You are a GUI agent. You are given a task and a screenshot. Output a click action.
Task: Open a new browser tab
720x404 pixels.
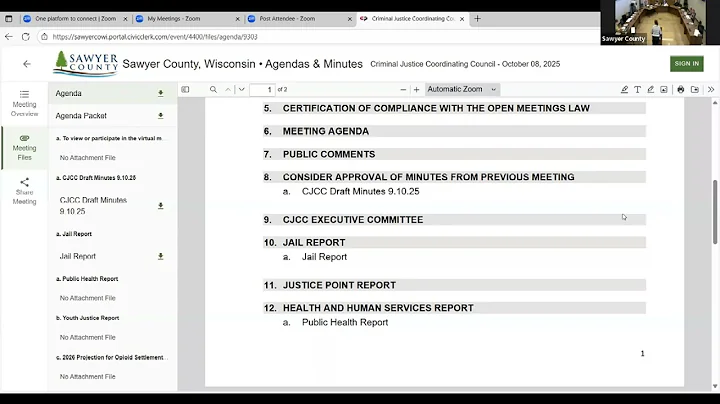click(x=478, y=19)
